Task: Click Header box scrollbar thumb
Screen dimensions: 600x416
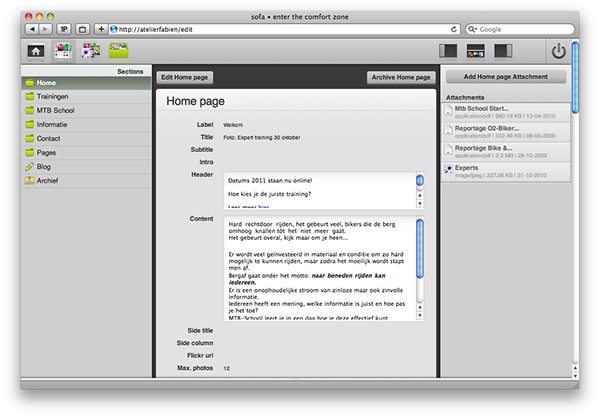Action: coord(420,180)
